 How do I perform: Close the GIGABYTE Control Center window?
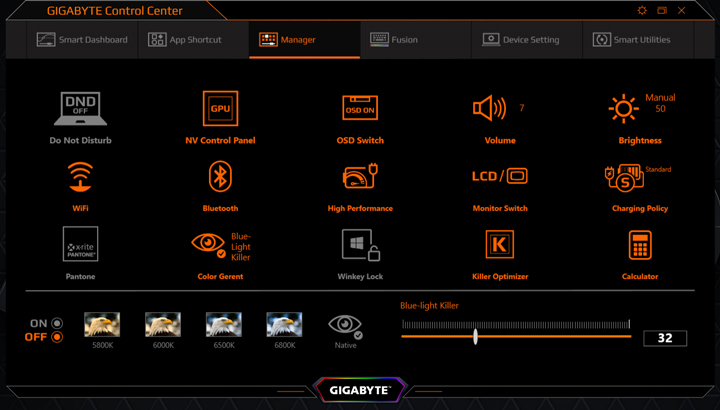pyautogui.click(x=682, y=10)
